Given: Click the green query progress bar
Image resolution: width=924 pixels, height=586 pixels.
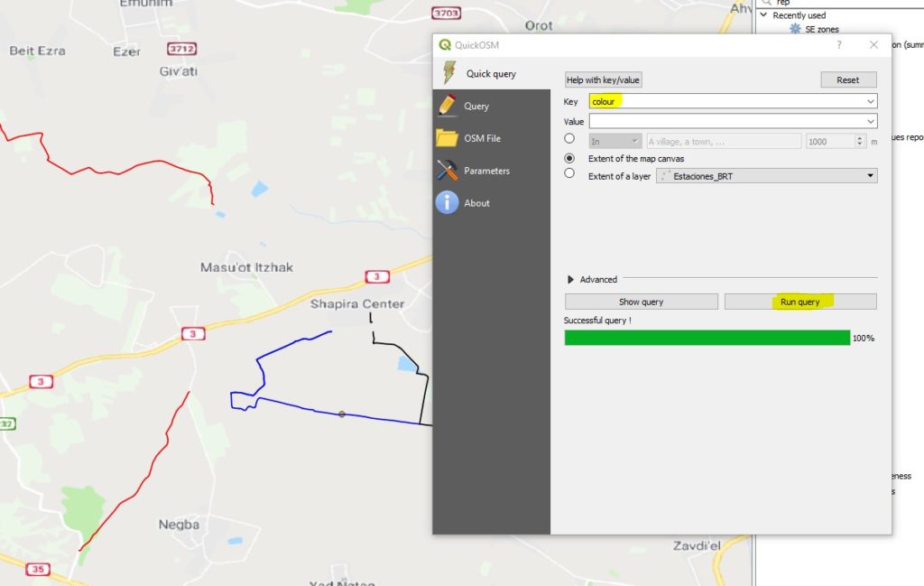Looking at the screenshot, I should tap(707, 338).
